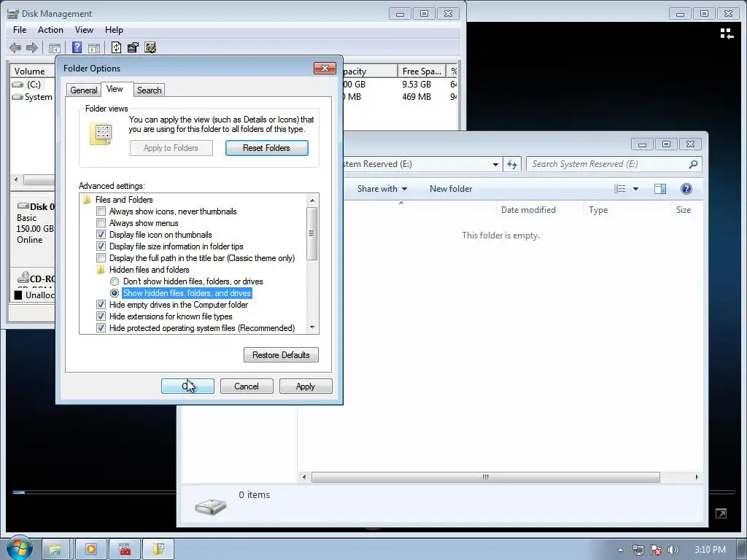Click the expand arrow icon at the video's bottom right
The height and width of the screenshot is (560, 747).
[721, 513]
